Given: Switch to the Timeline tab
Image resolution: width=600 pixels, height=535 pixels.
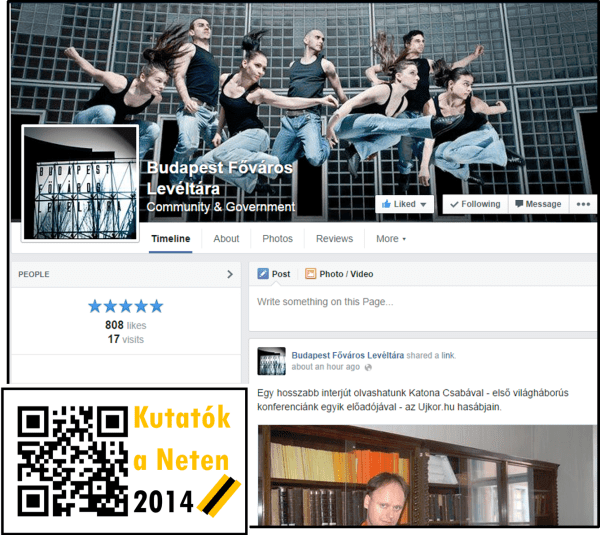Looking at the screenshot, I should [169, 239].
